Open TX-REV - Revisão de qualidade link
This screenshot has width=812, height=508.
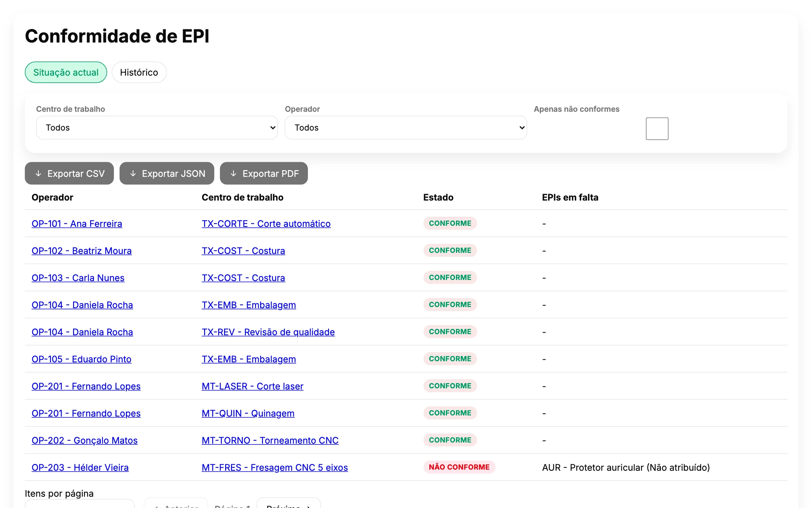click(x=268, y=332)
